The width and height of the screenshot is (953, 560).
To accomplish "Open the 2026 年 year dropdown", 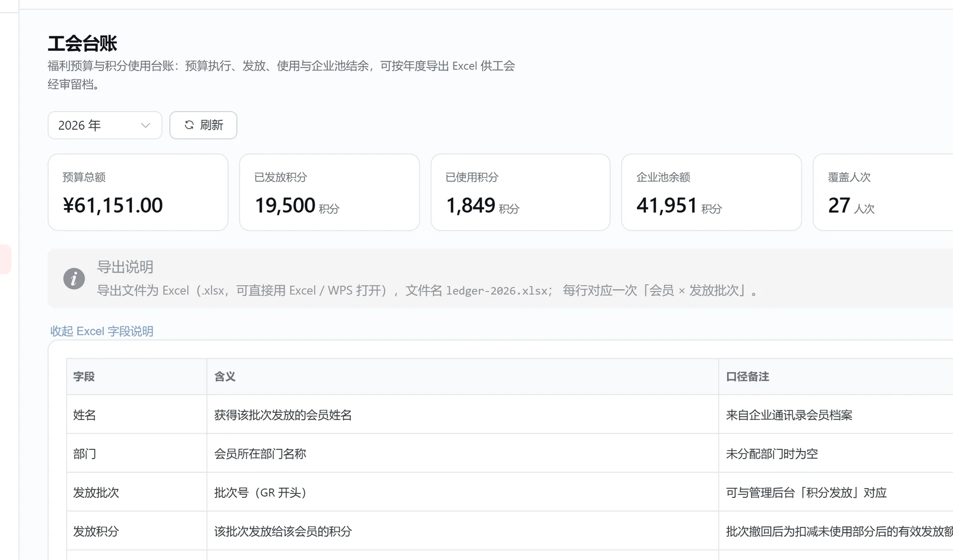I will 105,125.
